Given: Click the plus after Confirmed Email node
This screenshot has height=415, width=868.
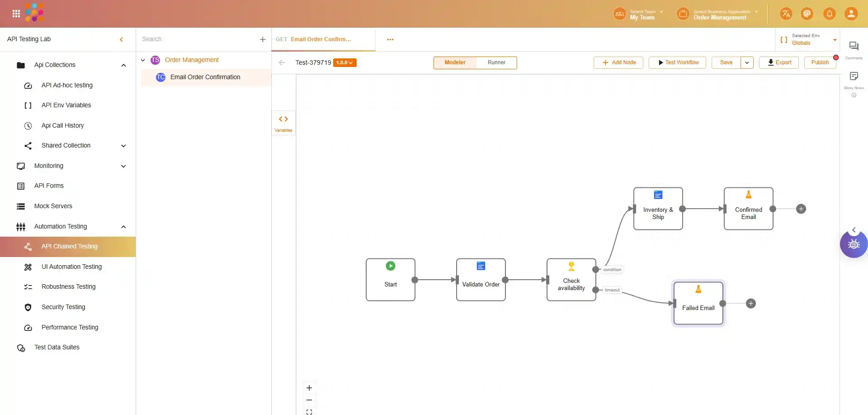Looking at the screenshot, I should (x=801, y=209).
